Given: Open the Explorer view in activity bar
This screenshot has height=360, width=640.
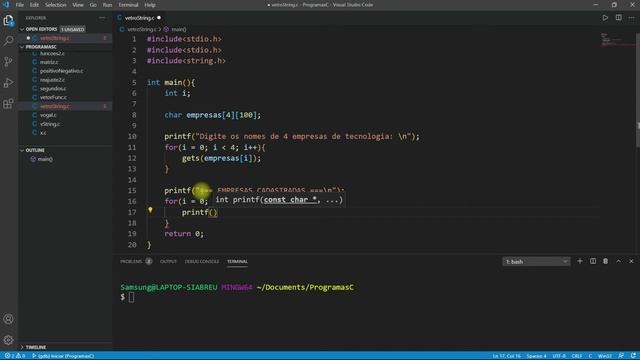Looking at the screenshot, I should 9,20.
